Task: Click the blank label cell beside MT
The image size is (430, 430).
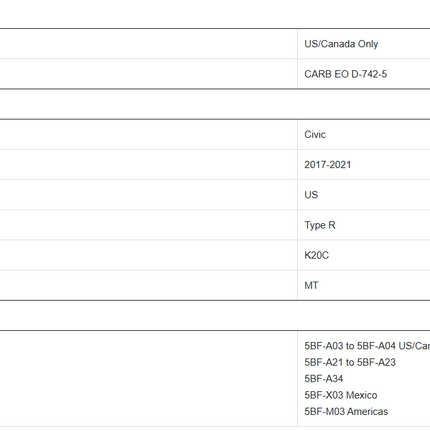Action: tap(149, 285)
